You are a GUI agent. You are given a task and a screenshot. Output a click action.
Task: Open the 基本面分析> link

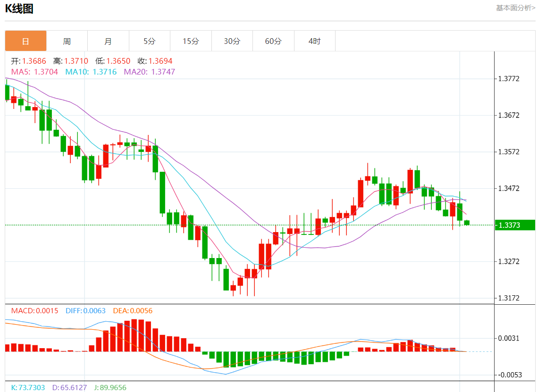tap(515, 8)
